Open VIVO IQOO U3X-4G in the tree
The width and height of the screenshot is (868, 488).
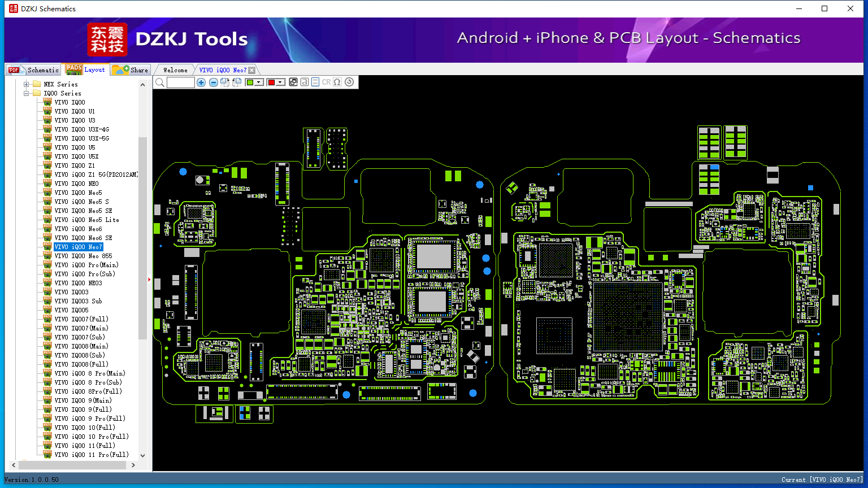(82, 129)
